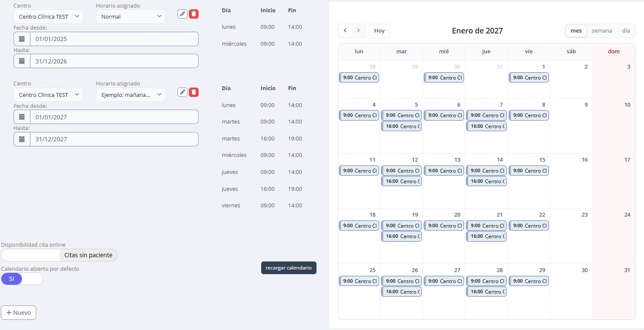Open the 9:00 event on January 1

pyautogui.click(x=529, y=77)
